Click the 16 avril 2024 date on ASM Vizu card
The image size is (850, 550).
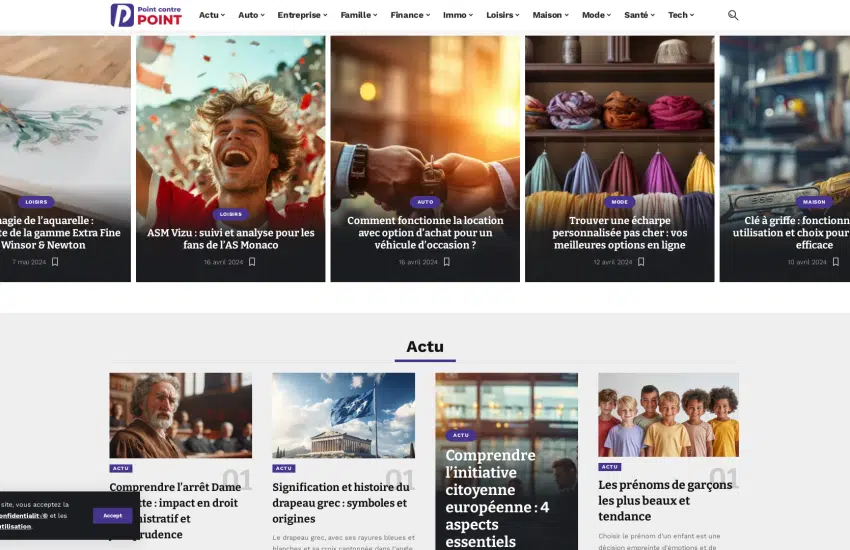(223, 262)
